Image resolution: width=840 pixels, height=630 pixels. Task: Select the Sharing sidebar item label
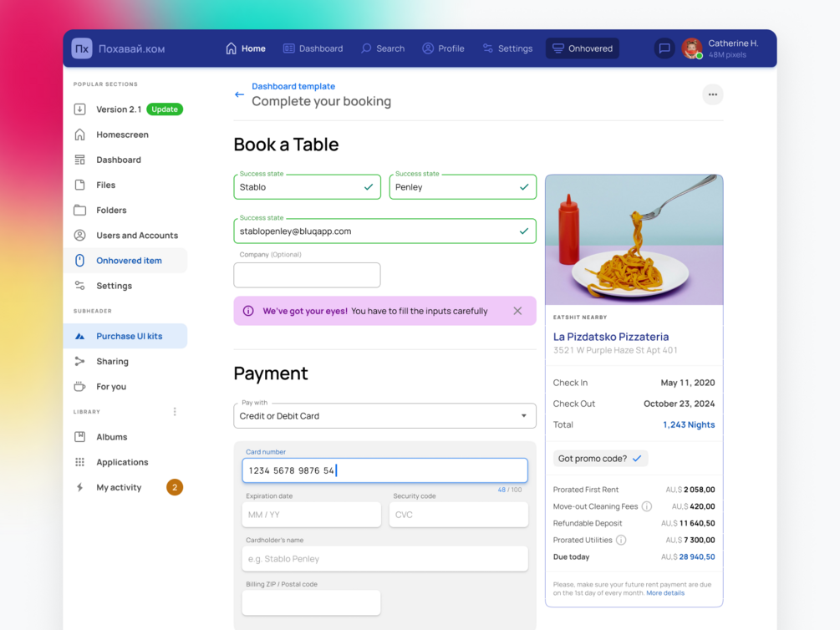pyautogui.click(x=113, y=362)
